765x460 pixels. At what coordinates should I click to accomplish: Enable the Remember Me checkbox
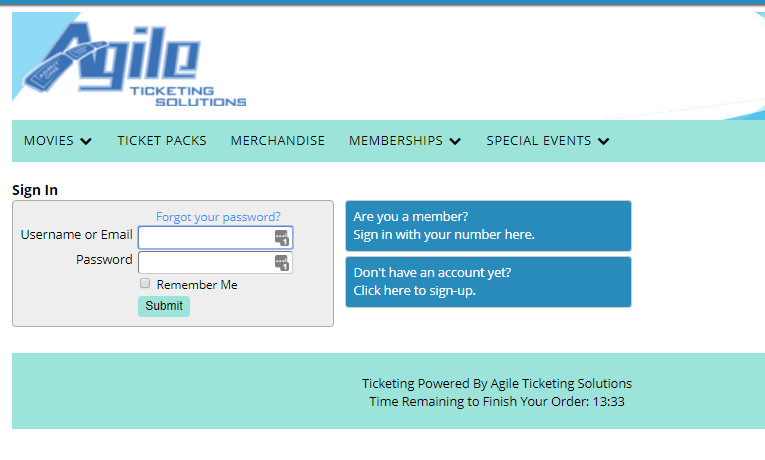pos(145,283)
